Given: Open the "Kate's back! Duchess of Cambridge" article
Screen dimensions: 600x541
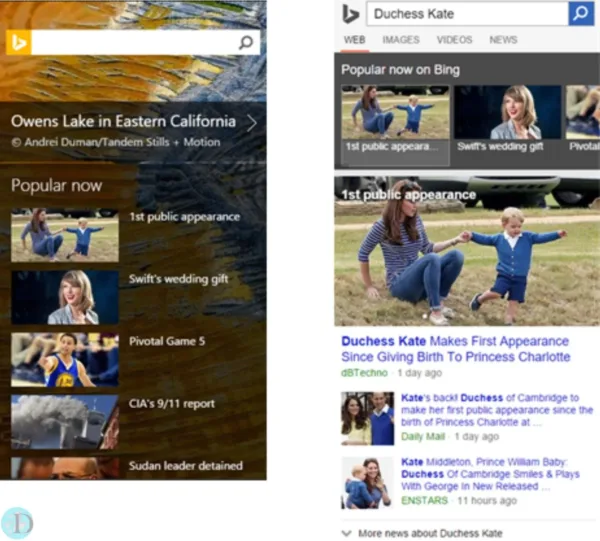Looking at the screenshot, I should (497, 410).
